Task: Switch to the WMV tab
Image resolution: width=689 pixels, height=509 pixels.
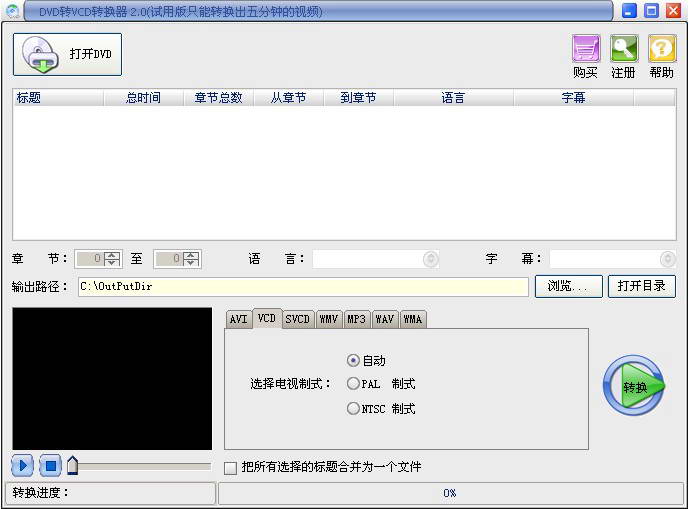Action: [329, 319]
